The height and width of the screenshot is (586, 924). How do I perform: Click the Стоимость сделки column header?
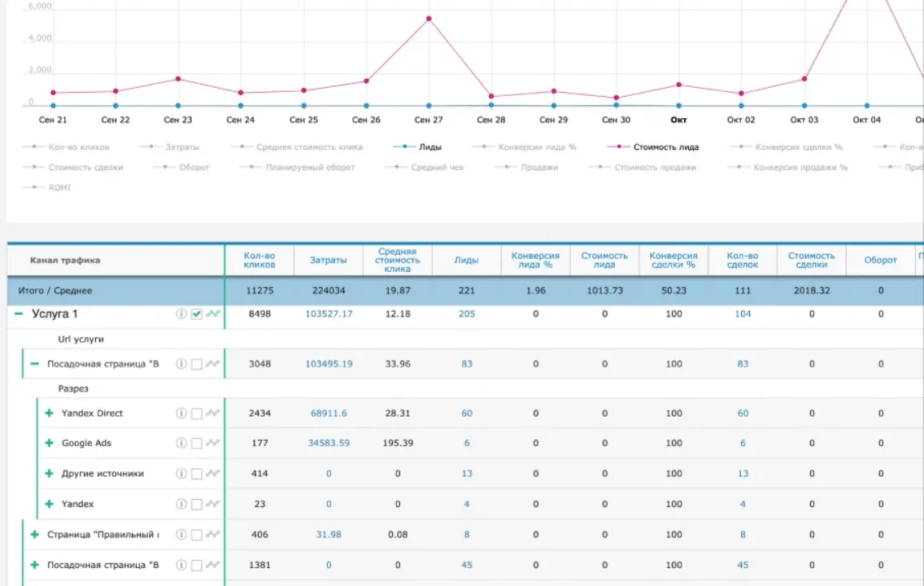coord(811,260)
